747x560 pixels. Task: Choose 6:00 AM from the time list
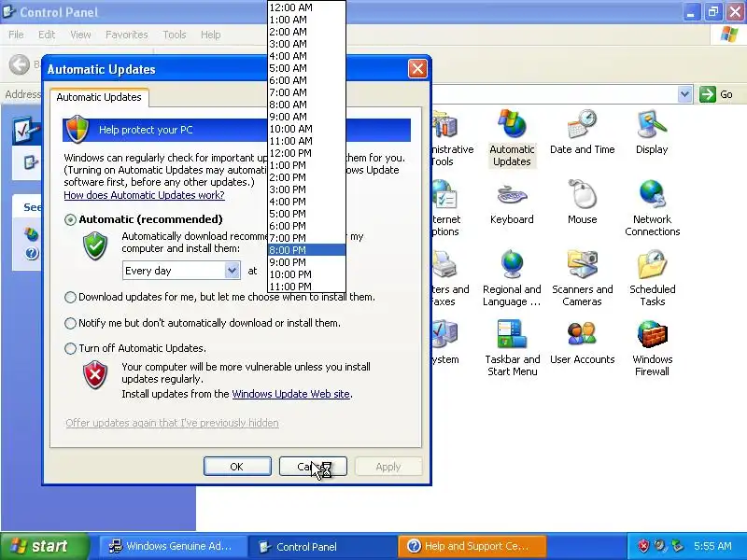pyautogui.click(x=307, y=80)
